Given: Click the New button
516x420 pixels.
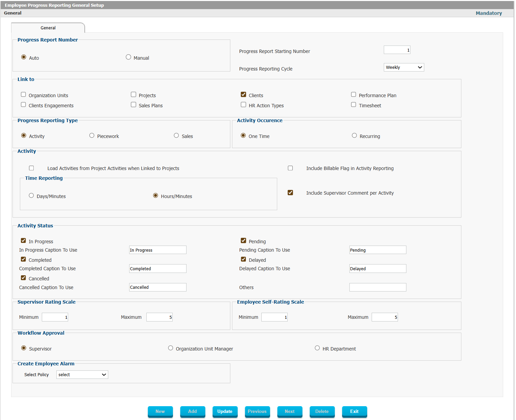Looking at the screenshot, I should [x=160, y=412].
